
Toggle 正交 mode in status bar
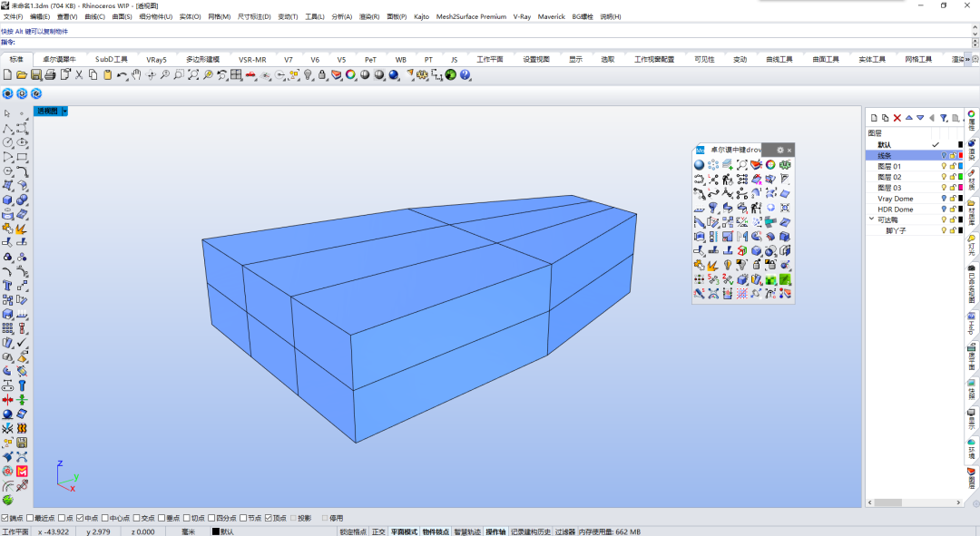point(378,531)
